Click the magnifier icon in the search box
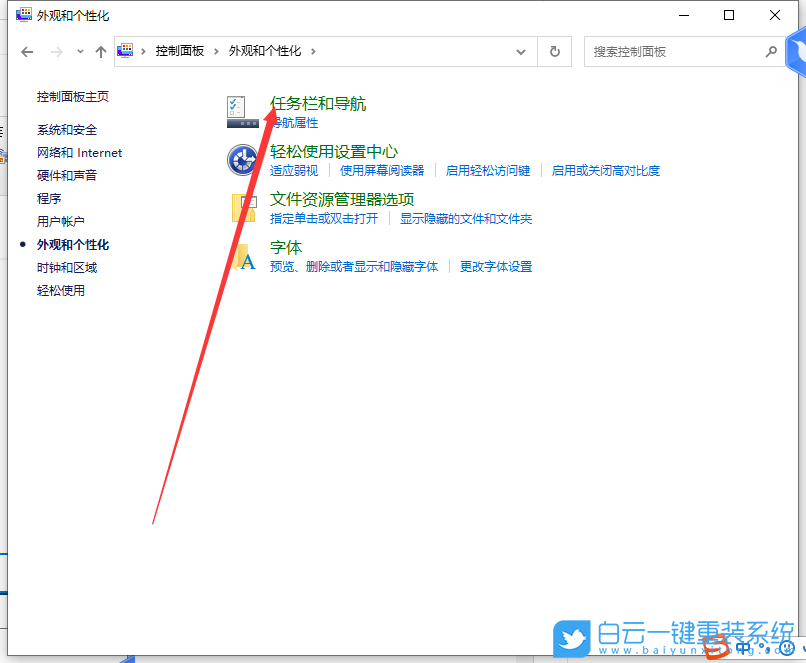 [770, 51]
